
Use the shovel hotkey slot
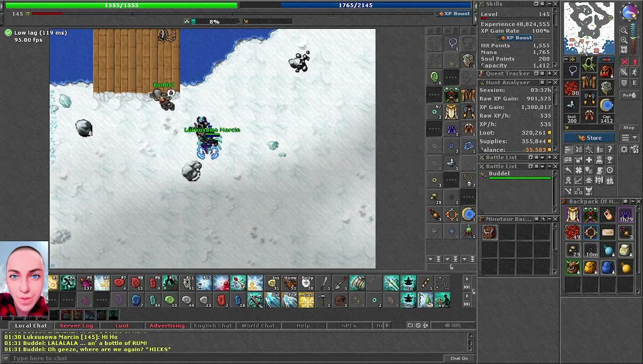coord(340,283)
